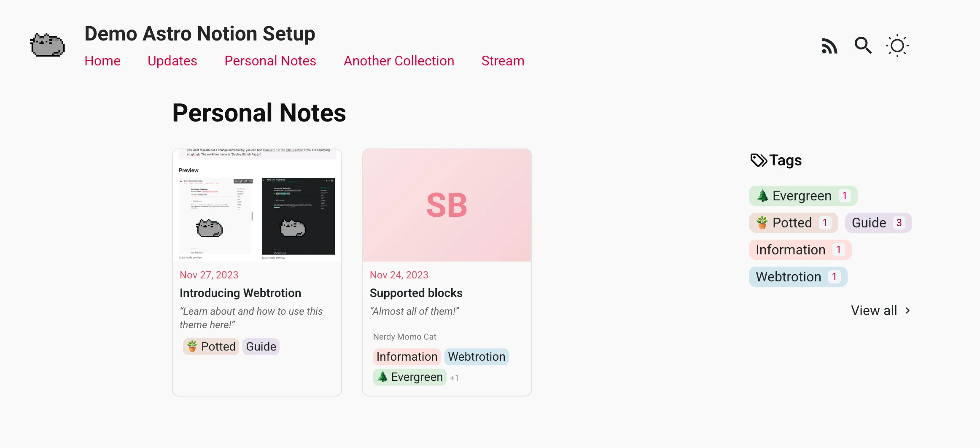Expand tags list with View all chevron
The image size is (980, 448).
[907, 311]
